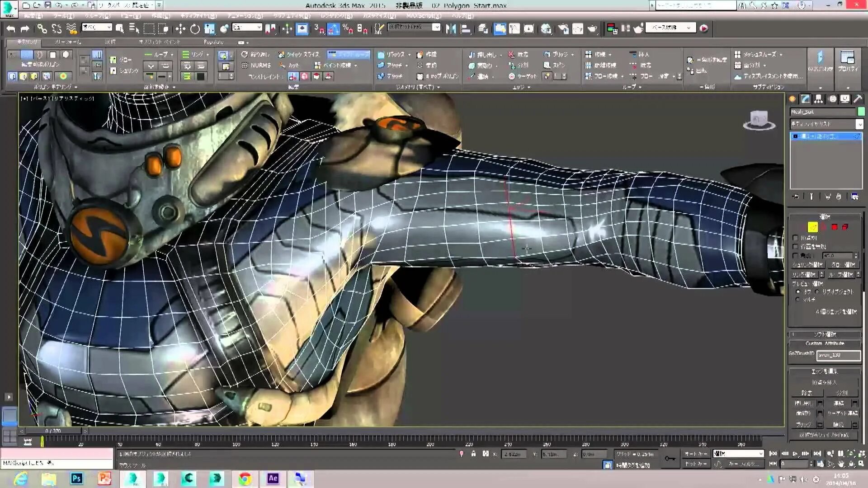
Task: Enable the By Vertex checkbox
Action: pos(796,238)
